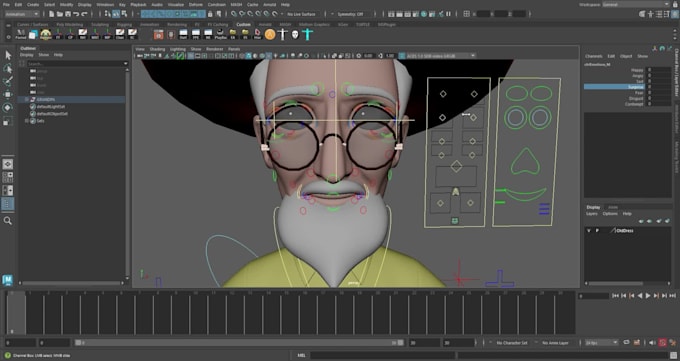Click the current frame input field

pyautogui.click(x=594, y=296)
